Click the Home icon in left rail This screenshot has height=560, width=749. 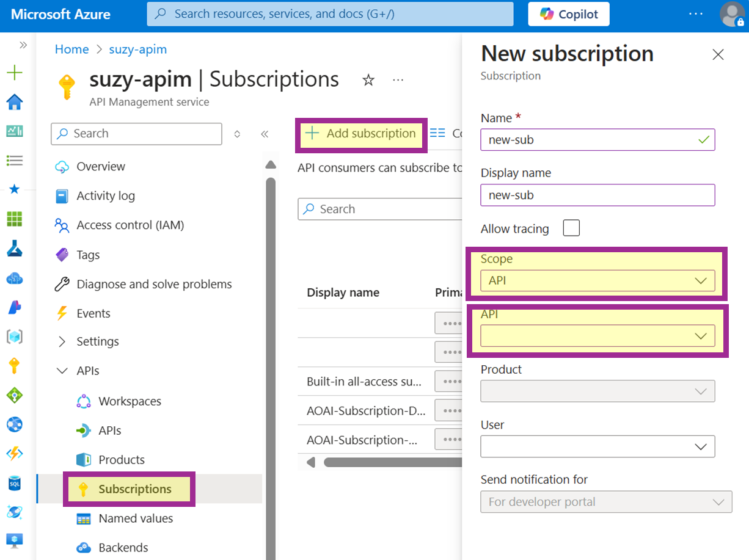click(15, 102)
